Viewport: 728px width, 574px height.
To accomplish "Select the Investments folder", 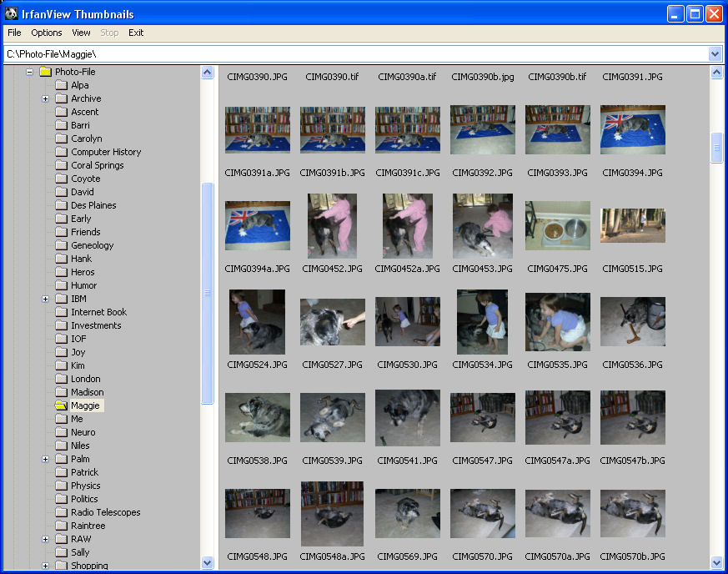I will click(96, 325).
